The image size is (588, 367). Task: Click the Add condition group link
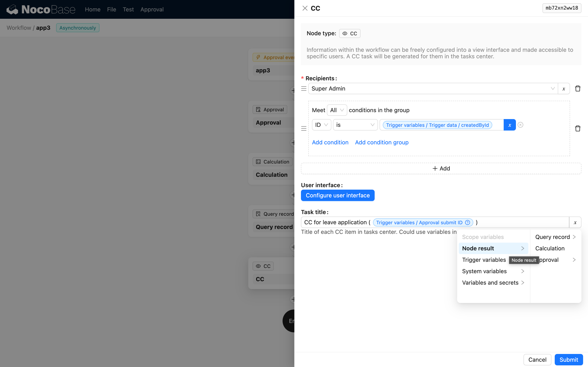pyautogui.click(x=381, y=143)
